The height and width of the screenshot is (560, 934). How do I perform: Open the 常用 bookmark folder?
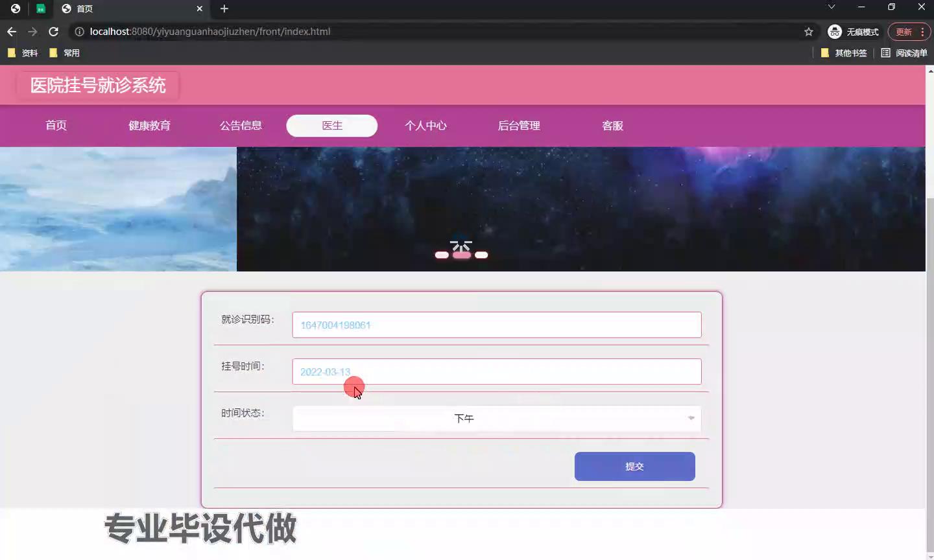65,53
